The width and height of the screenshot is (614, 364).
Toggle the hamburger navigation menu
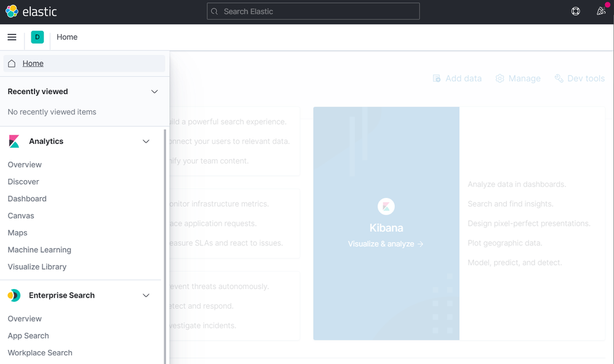pyautogui.click(x=12, y=37)
